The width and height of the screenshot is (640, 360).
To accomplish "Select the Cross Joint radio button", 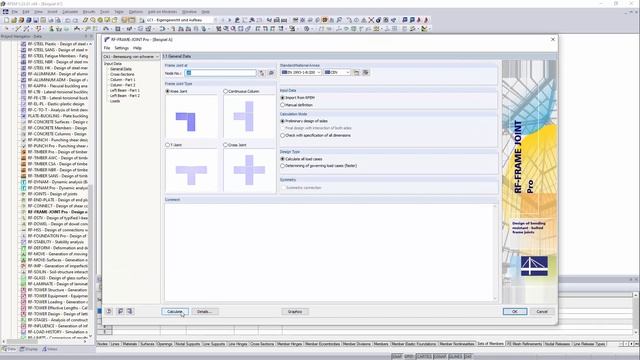I will (x=225, y=145).
